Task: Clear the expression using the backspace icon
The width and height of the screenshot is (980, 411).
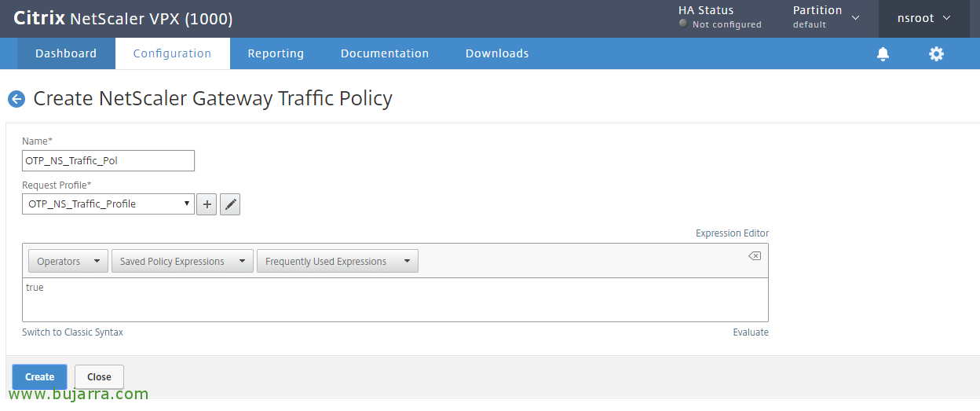Action: coord(754,256)
